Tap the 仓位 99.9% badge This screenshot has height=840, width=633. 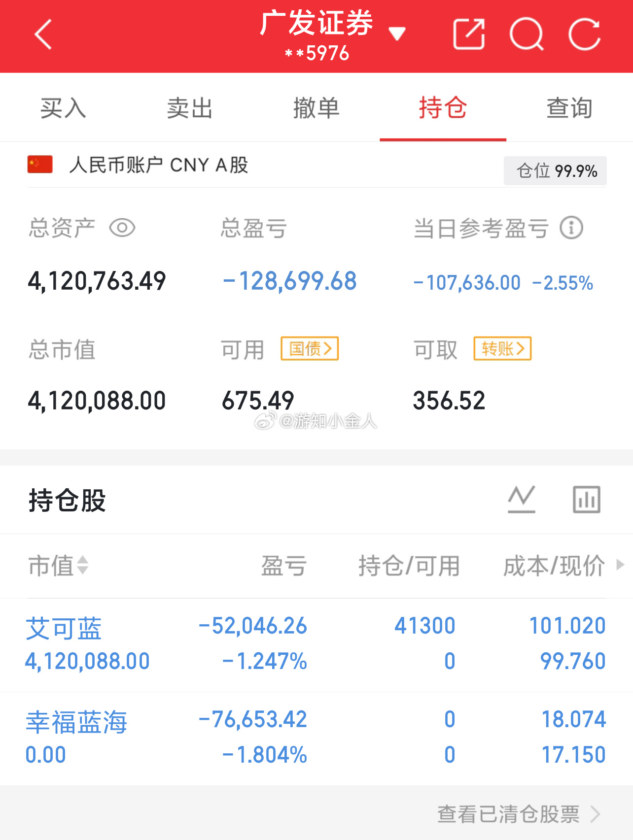[555, 171]
